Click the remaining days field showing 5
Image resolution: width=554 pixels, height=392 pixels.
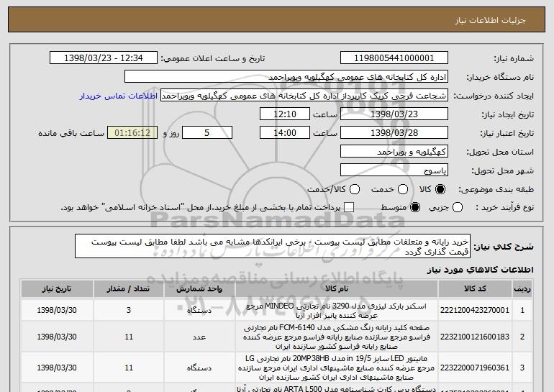(x=207, y=133)
